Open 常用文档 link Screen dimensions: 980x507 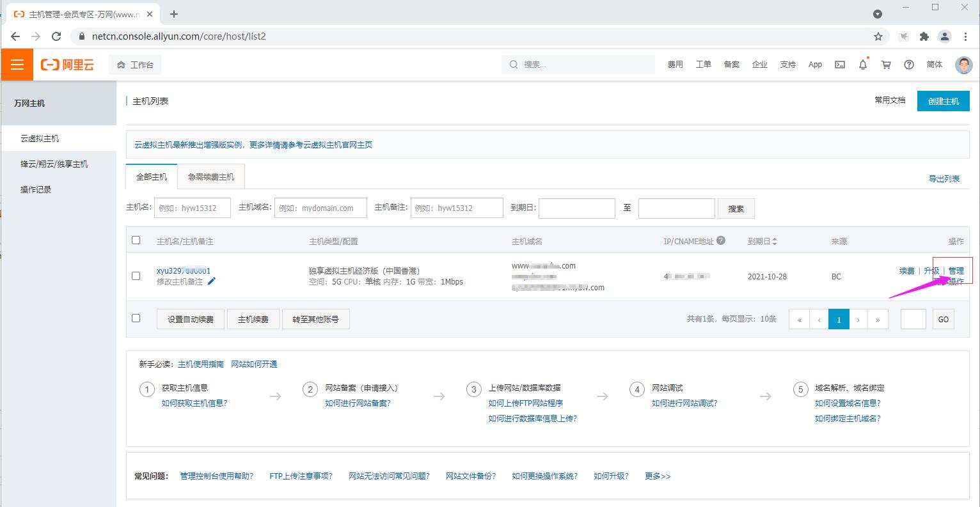point(890,100)
